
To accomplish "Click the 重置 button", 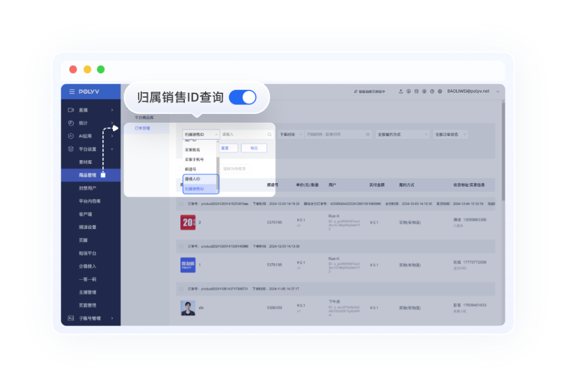I will [x=225, y=148].
